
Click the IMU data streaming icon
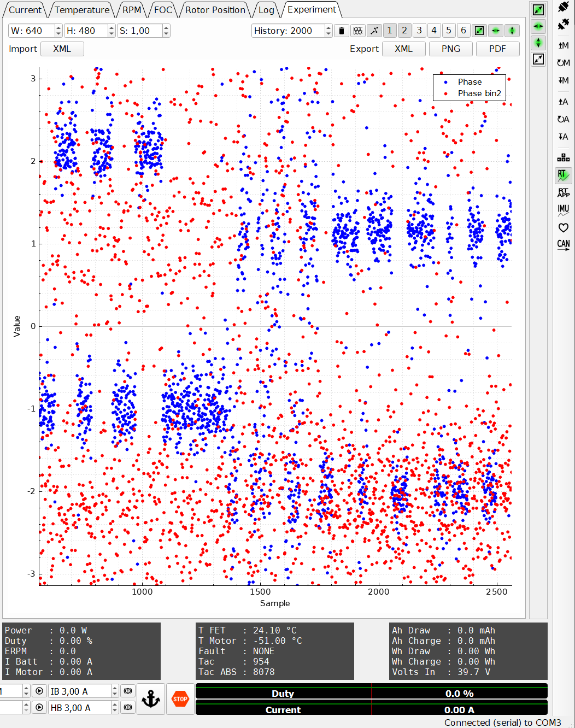point(563,210)
